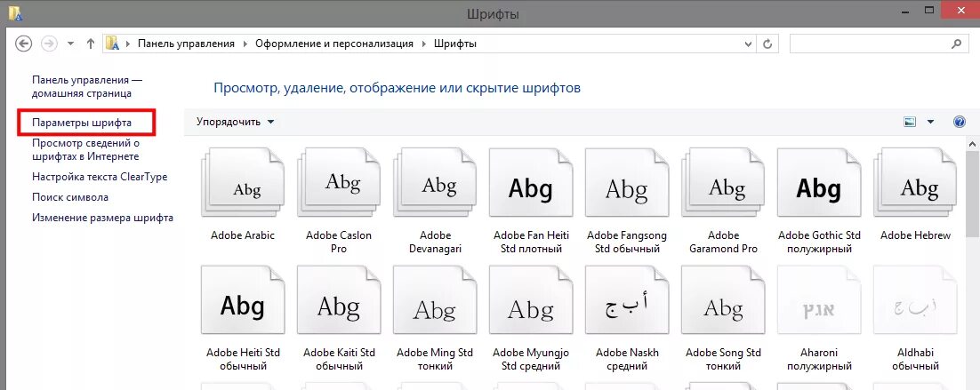Select the Adobe Naskh font icon

tap(627, 300)
